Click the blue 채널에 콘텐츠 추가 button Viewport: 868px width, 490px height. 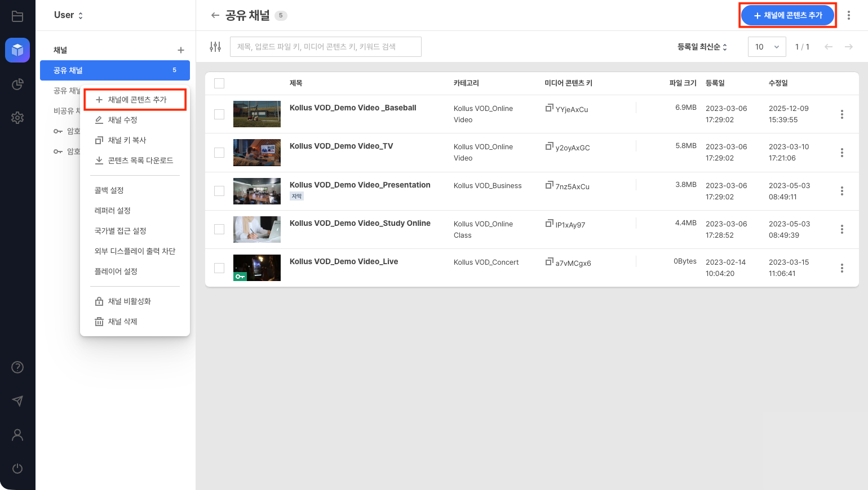point(787,15)
